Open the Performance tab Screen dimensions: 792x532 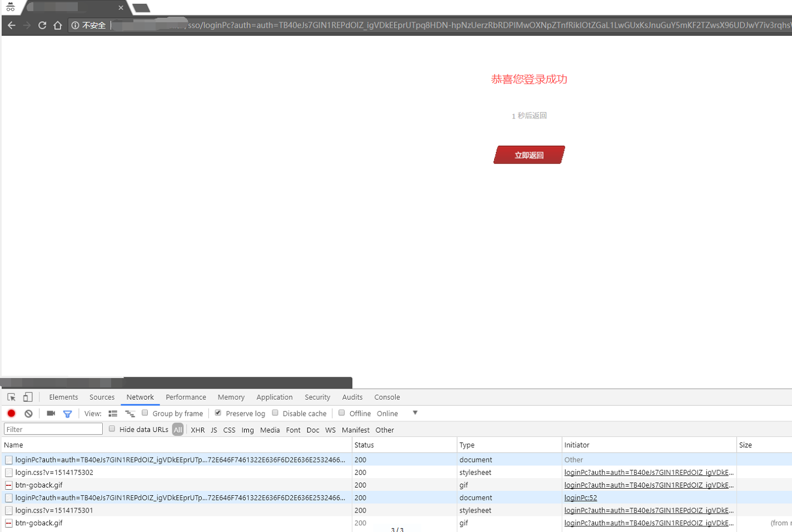pos(186,397)
